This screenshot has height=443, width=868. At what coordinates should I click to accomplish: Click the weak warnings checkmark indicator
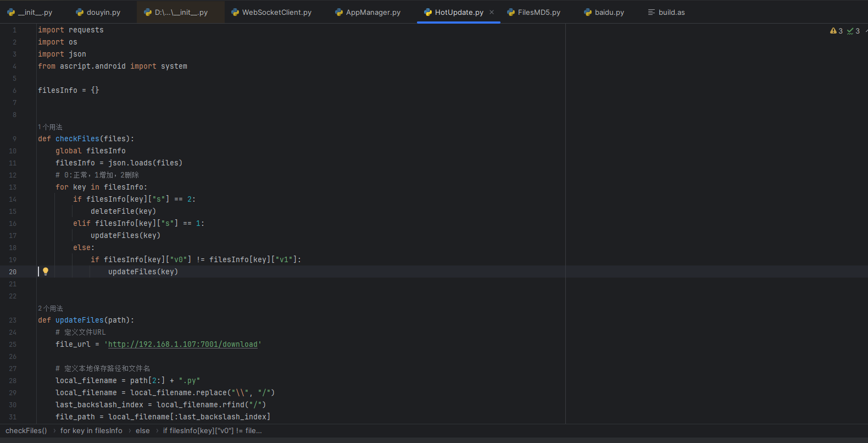coord(853,31)
